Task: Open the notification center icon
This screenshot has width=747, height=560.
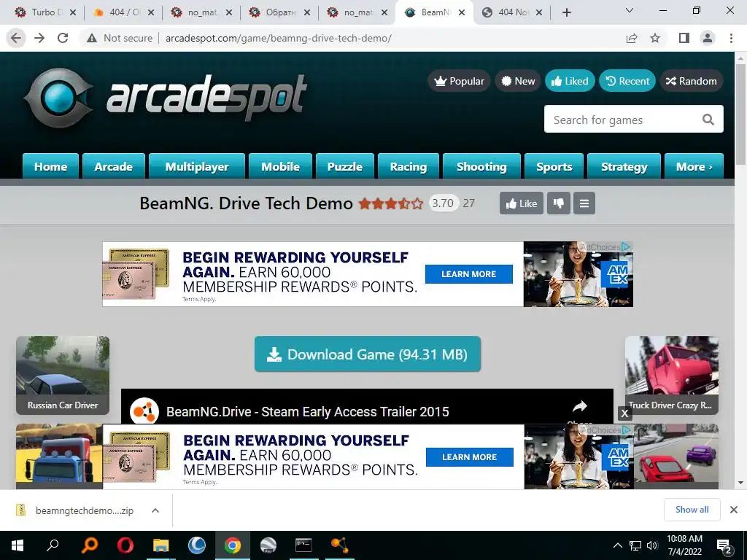Action: (724, 545)
